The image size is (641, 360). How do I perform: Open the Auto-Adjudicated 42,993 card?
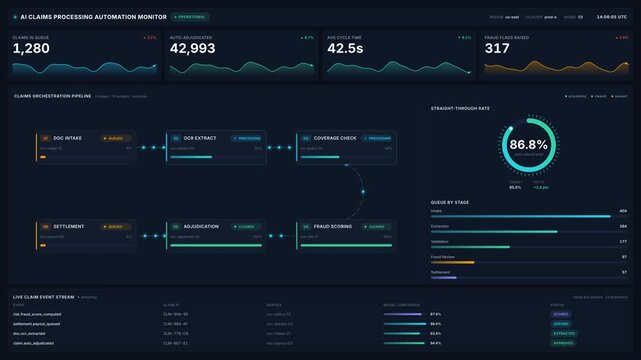click(242, 55)
